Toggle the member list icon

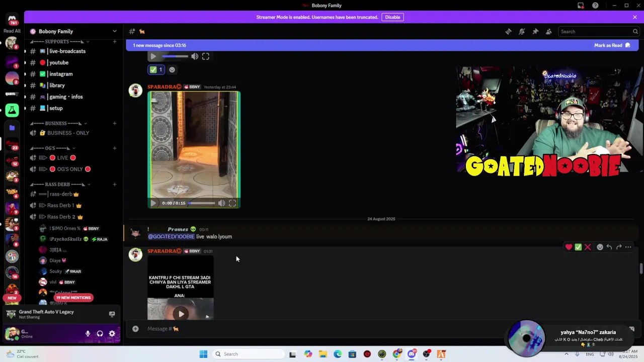[x=549, y=31]
